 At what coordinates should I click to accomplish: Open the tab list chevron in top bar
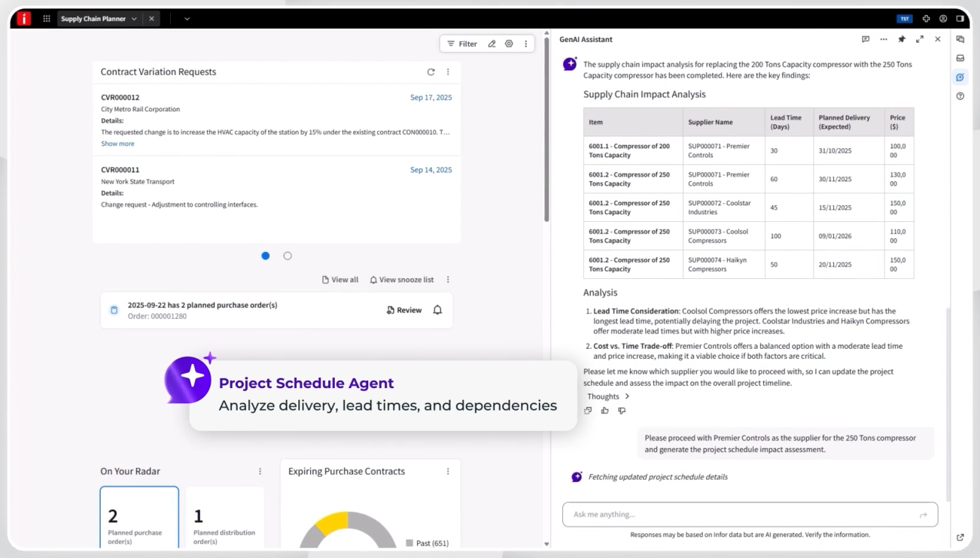(187, 19)
